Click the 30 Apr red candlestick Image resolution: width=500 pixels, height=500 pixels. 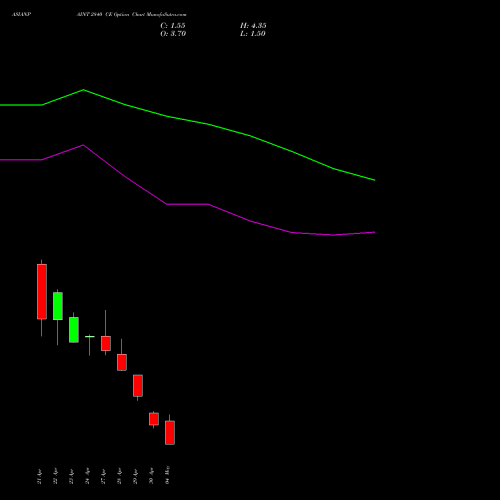154,419
